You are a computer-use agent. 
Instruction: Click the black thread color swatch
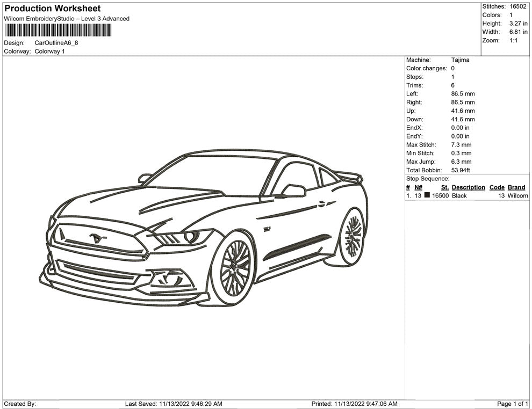click(427, 196)
